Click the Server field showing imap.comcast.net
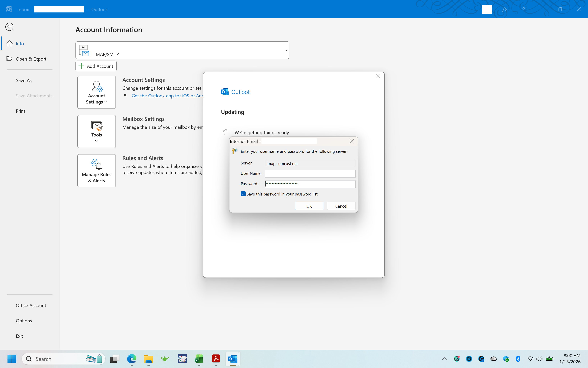This screenshot has width=588, height=368. point(310,163)
